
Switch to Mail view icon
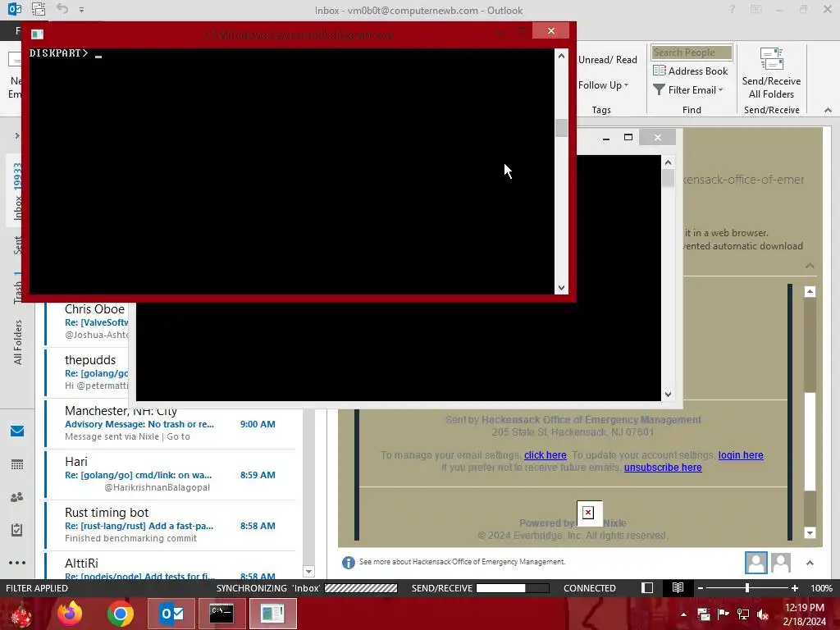17,431
